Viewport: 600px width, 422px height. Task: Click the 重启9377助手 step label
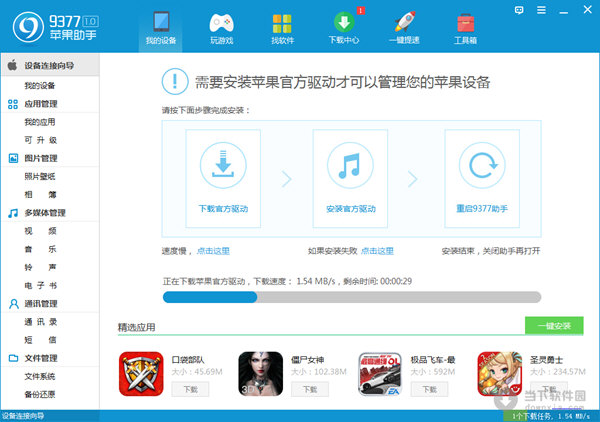(x=482, y=209)
